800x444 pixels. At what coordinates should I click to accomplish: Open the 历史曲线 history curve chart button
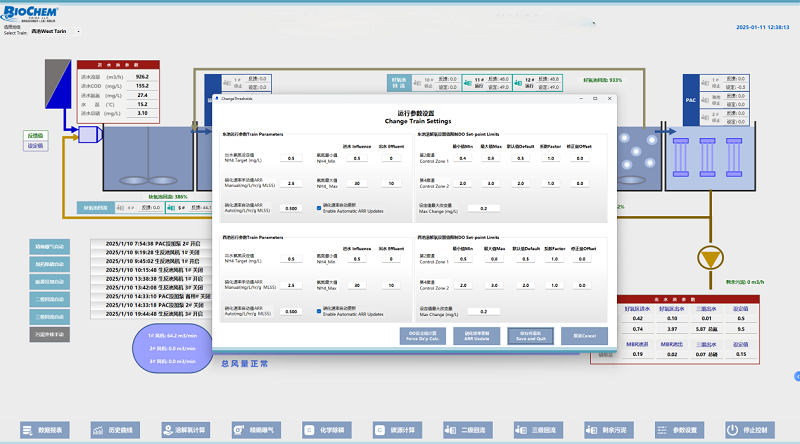115,430
